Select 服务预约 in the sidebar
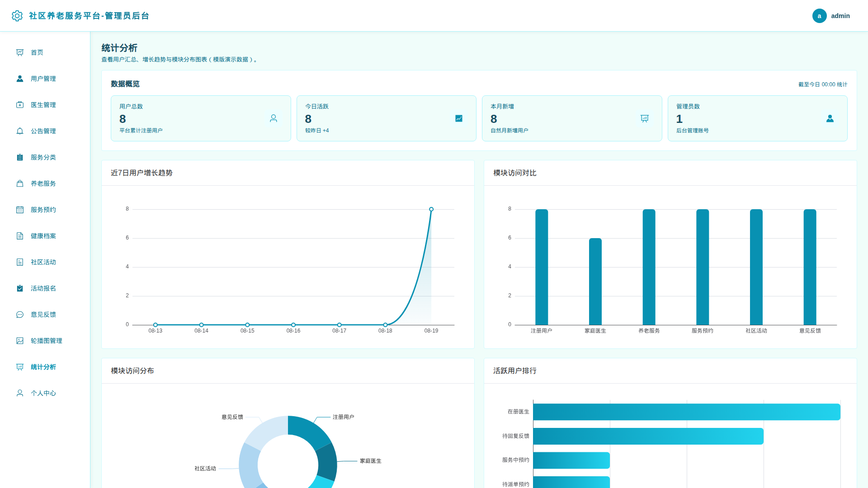Image resolution: width=868 pixels, height=488 pixels. [45, 210]
